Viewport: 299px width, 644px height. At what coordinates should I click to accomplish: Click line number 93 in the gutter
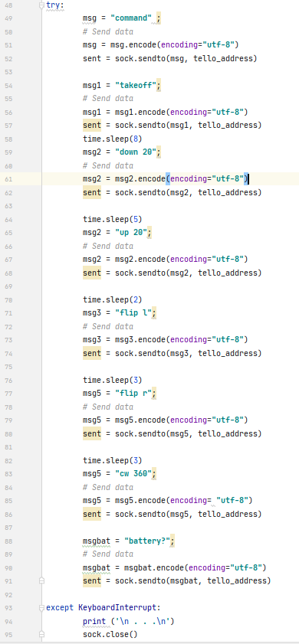click(x=9, y=608)
